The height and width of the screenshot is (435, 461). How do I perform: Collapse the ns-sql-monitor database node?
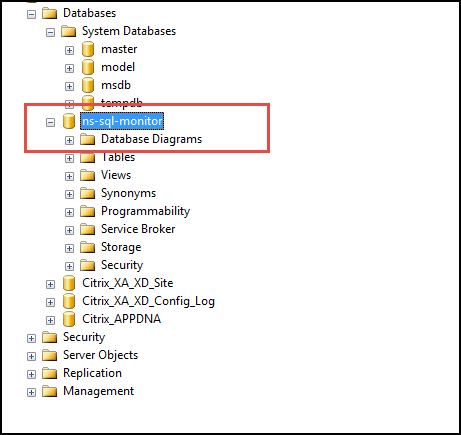(50, 122)
